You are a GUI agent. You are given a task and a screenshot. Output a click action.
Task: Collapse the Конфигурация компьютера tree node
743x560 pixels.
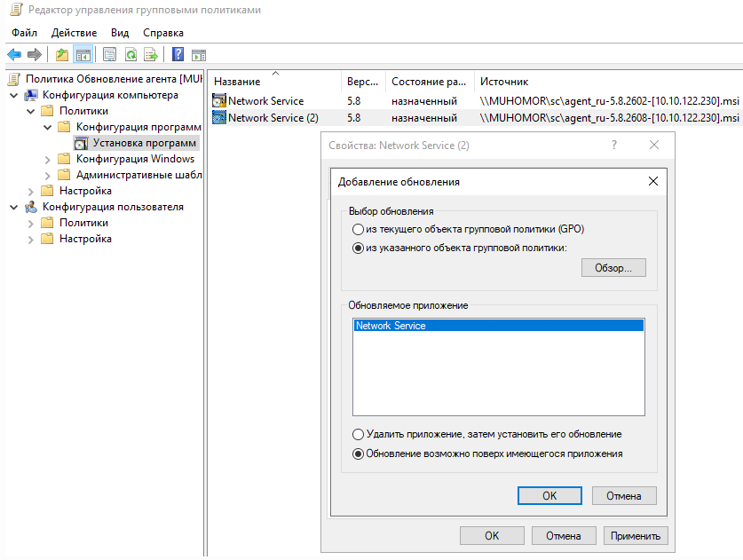pos(13,95)
